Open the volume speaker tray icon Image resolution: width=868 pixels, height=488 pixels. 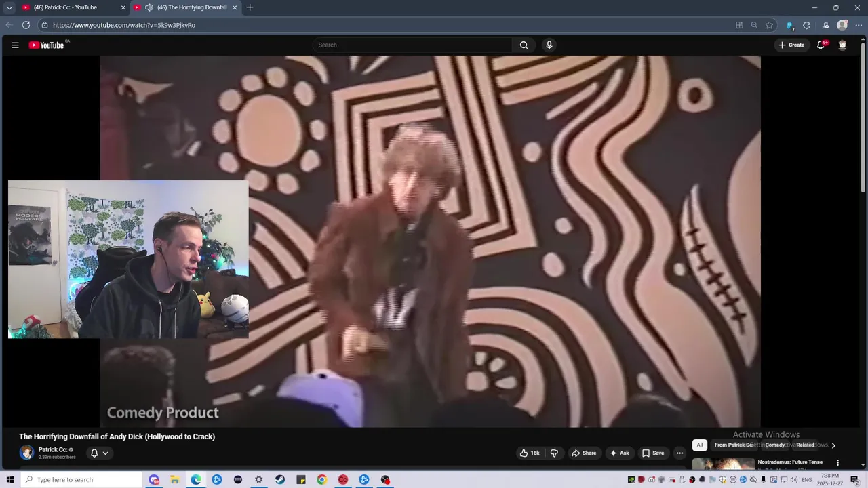pyautogui.click(x=793, y=480)
